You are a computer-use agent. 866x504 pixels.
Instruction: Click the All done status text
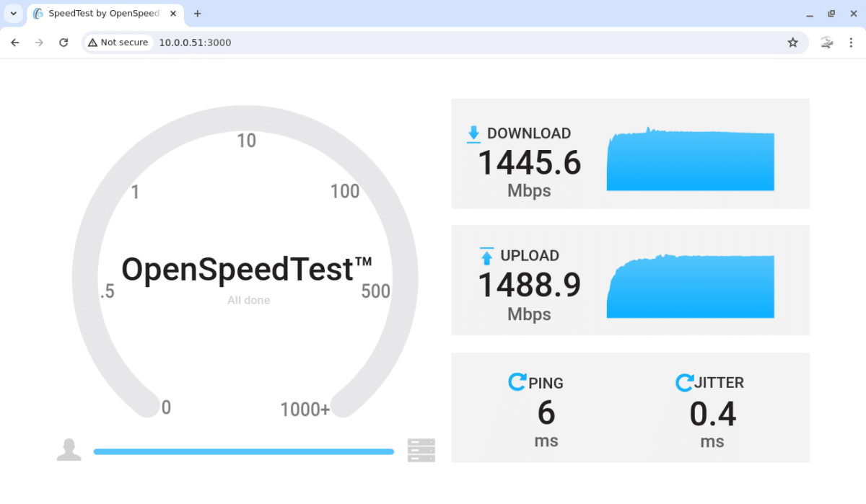[x=248, y=300]
